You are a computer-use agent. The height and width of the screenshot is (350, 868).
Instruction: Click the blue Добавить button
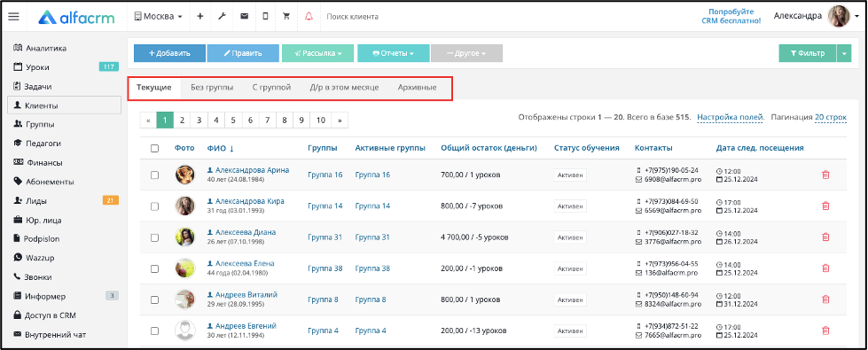pos(169,54)
